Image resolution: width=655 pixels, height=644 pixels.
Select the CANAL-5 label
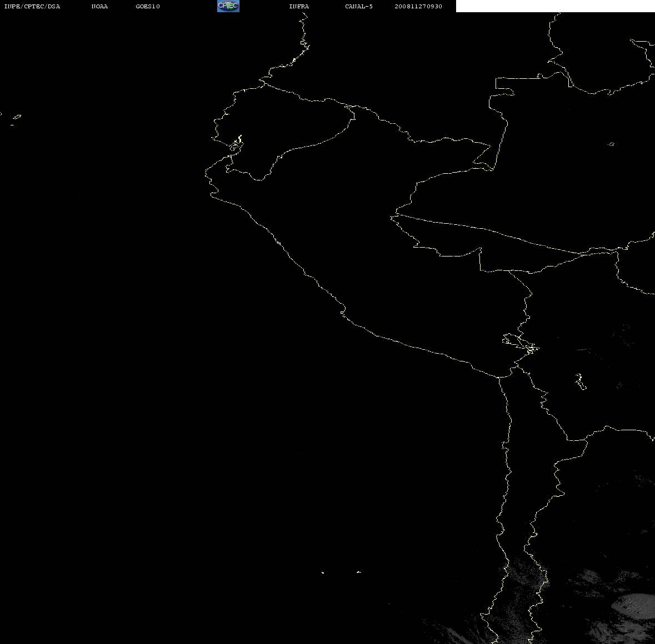(358, 6)
